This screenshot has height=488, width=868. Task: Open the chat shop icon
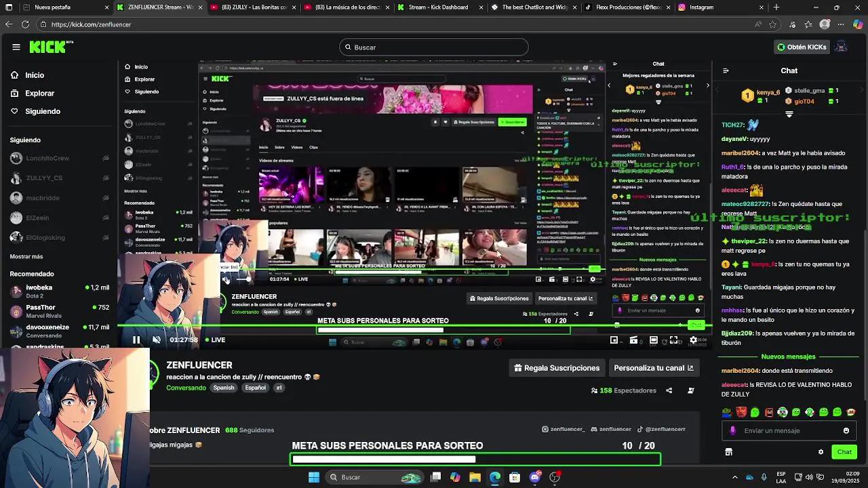(x=728, y=452)
